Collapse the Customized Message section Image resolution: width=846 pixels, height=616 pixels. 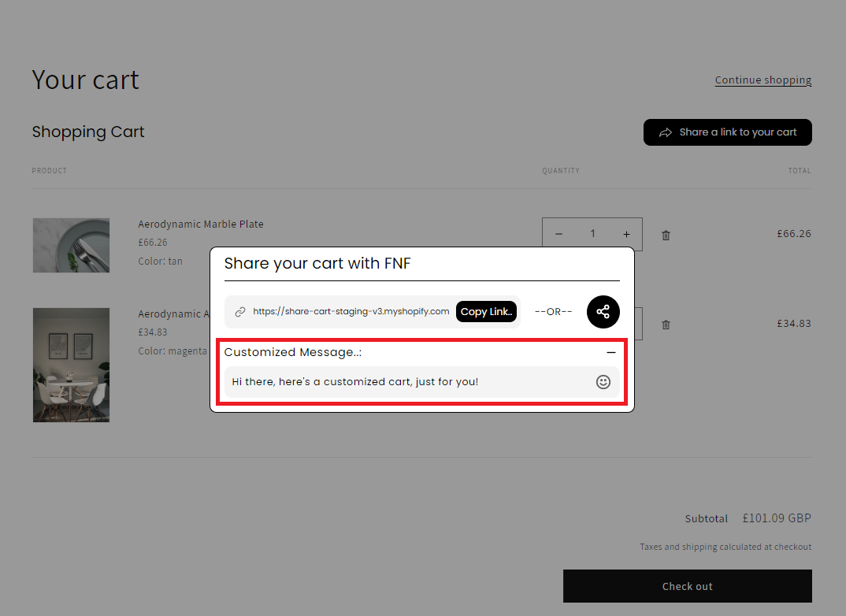pos(612,352)
